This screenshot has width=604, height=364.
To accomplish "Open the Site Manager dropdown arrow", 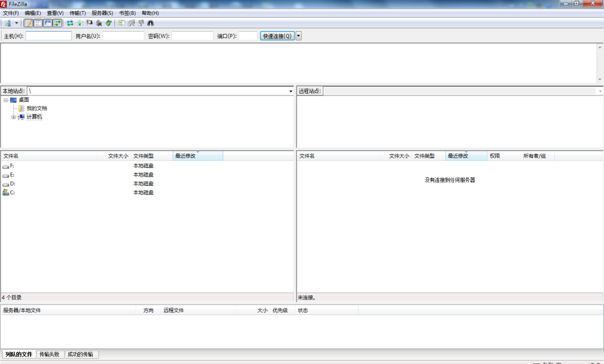I will tap(16, 23).
